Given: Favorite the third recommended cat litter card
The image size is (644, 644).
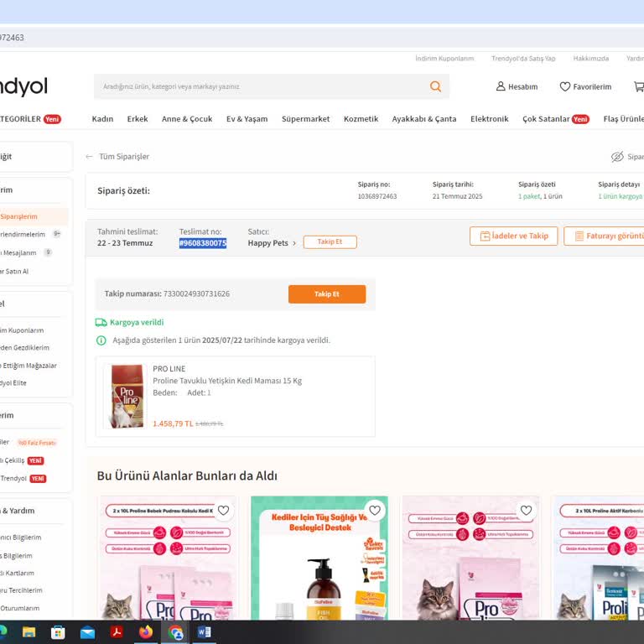Looking at the screenshot, I should point(526,510).
